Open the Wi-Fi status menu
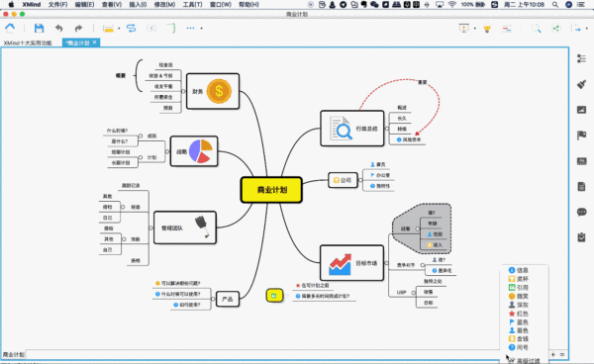This screenshot has height=364, width=594. coord(452,5)
